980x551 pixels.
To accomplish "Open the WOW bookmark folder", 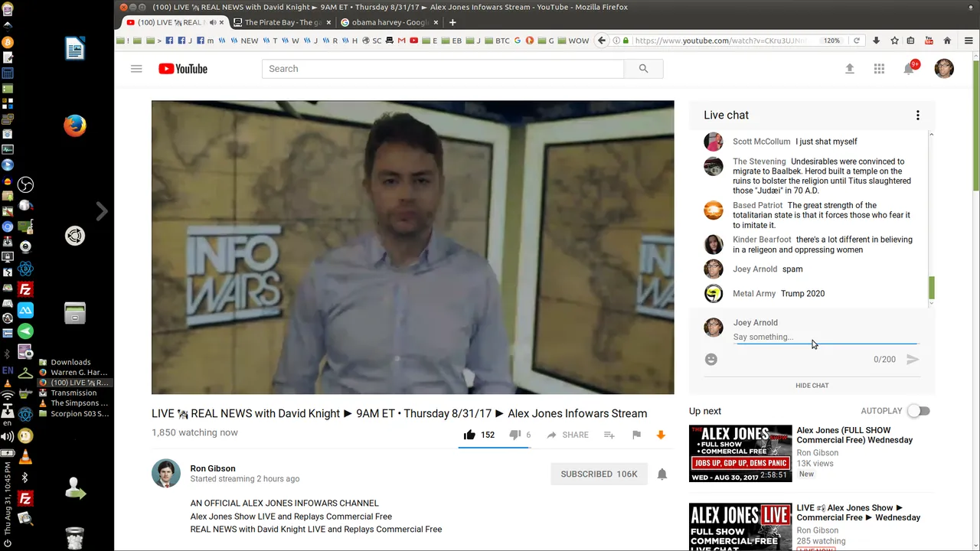I will click(x=573, y=41).
